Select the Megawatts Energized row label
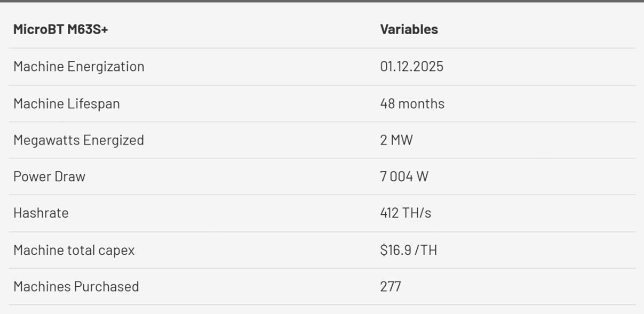 [78, 140]
